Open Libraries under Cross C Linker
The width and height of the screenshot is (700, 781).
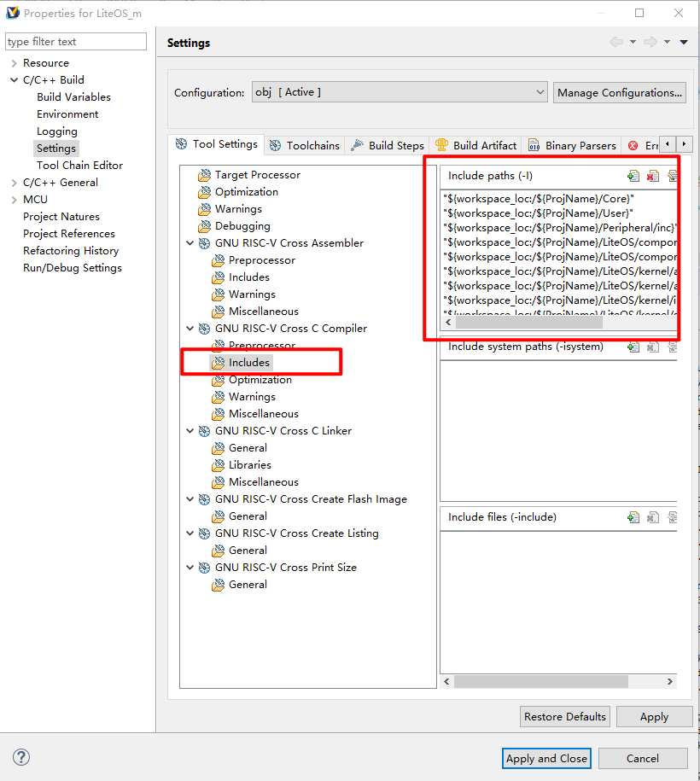(249, 465)
